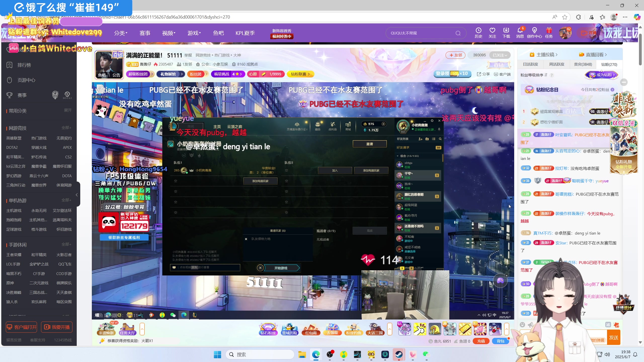Show all 手游休闲 categories via 全部+
The image size is (644, 362).
(x=66, y=244)
